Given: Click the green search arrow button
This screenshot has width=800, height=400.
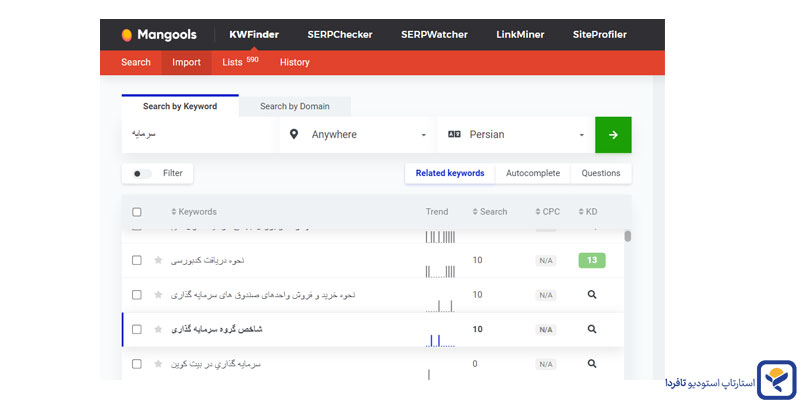Looking at the screenshot, I should click(613, 135).
